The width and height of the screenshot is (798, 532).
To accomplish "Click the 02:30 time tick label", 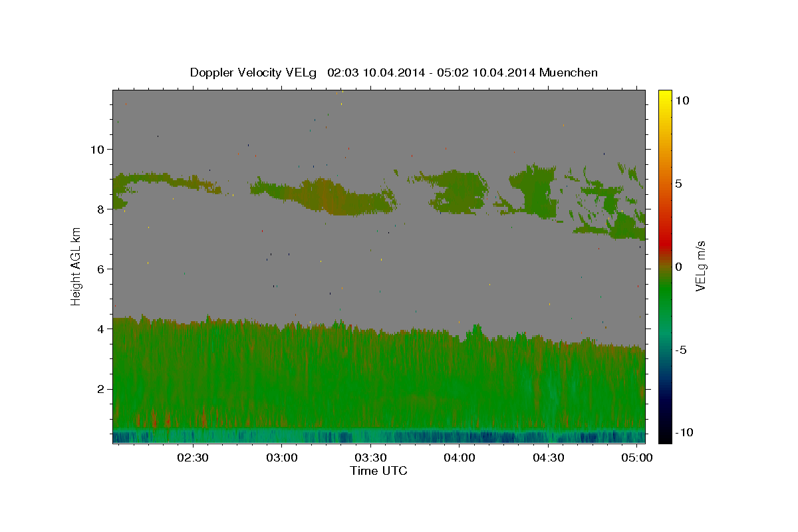I will pos(193,458).
